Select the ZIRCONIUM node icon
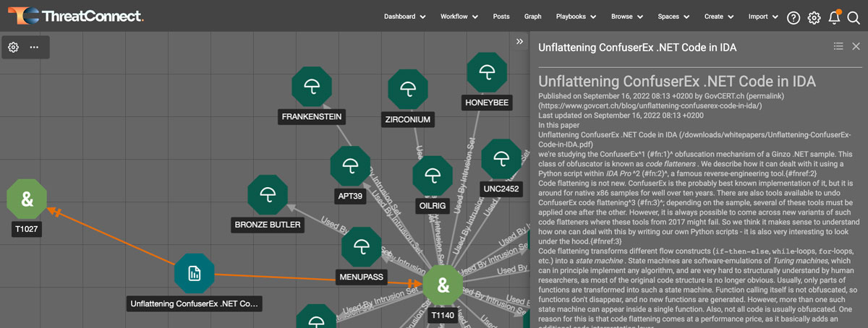 (408, 90)
